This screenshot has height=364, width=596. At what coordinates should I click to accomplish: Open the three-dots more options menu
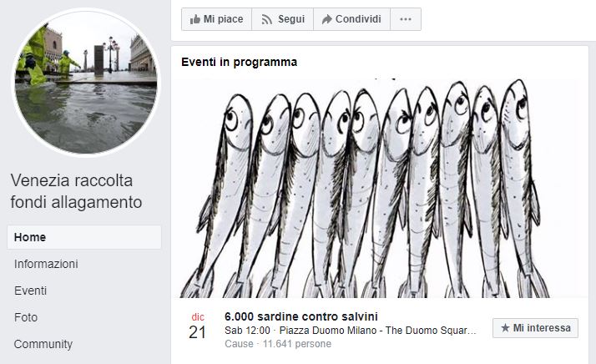coord(406,19)
